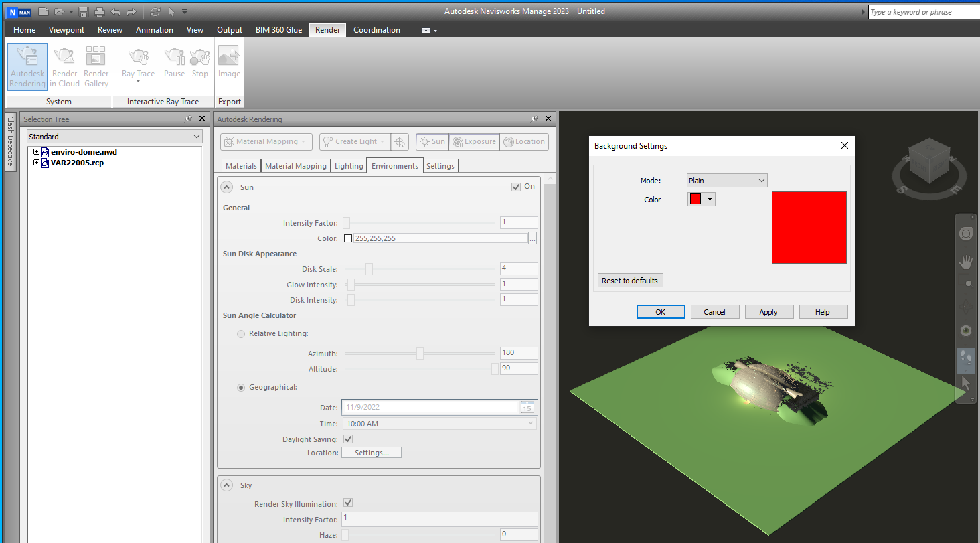
Task: Toggle the Sun button in rendering toolbar
Action: (432, 141)
